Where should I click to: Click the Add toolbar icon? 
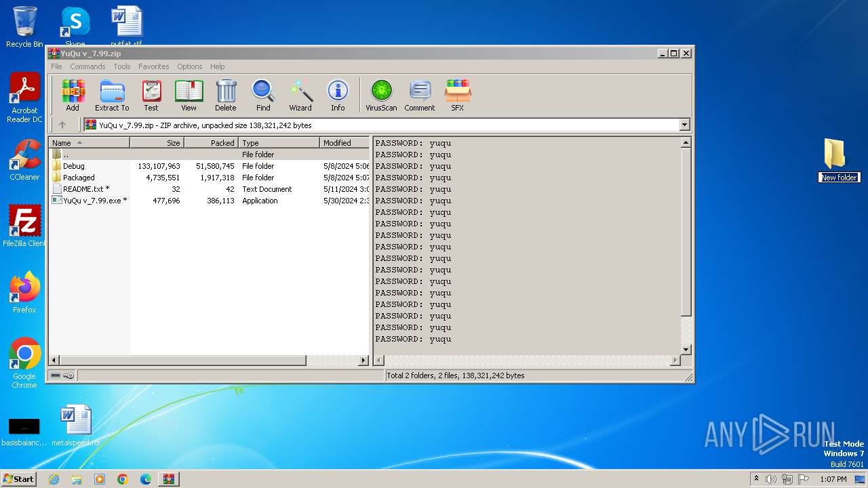[73, 96]
